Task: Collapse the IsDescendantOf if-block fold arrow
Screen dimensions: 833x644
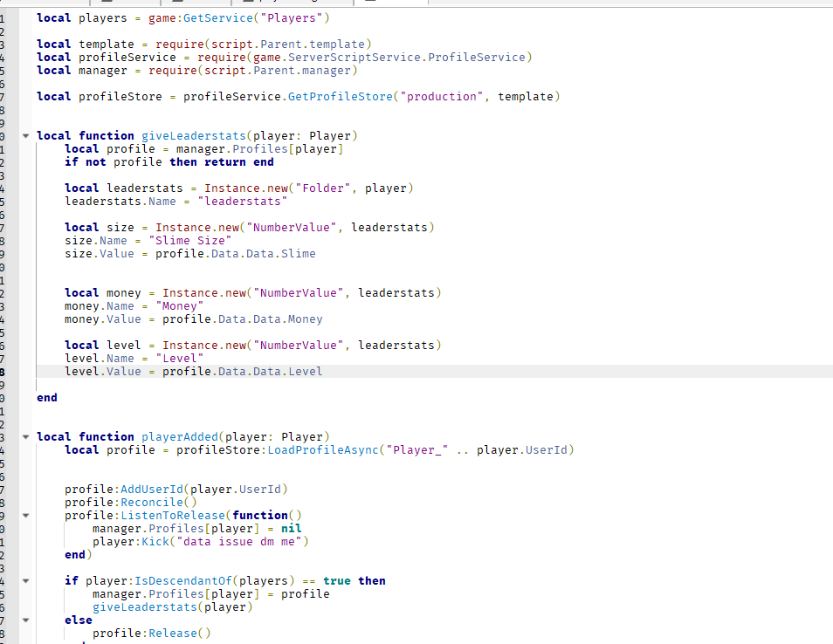Action: coord(26,580)
